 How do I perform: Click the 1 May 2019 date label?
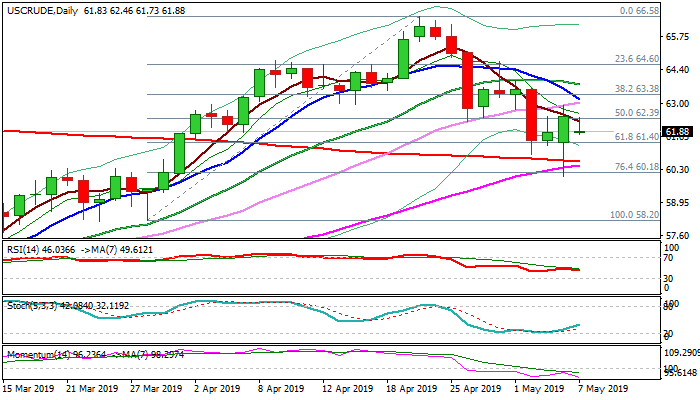(541, 388)
